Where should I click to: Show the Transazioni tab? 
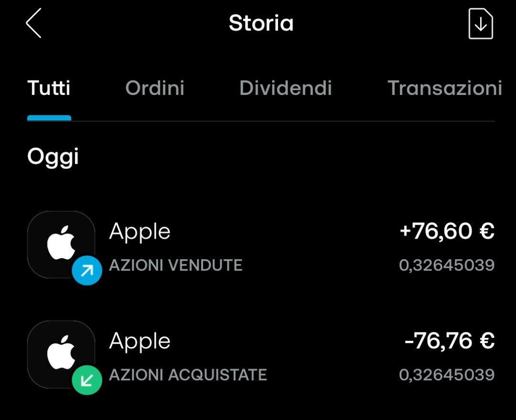click(444, 88)
